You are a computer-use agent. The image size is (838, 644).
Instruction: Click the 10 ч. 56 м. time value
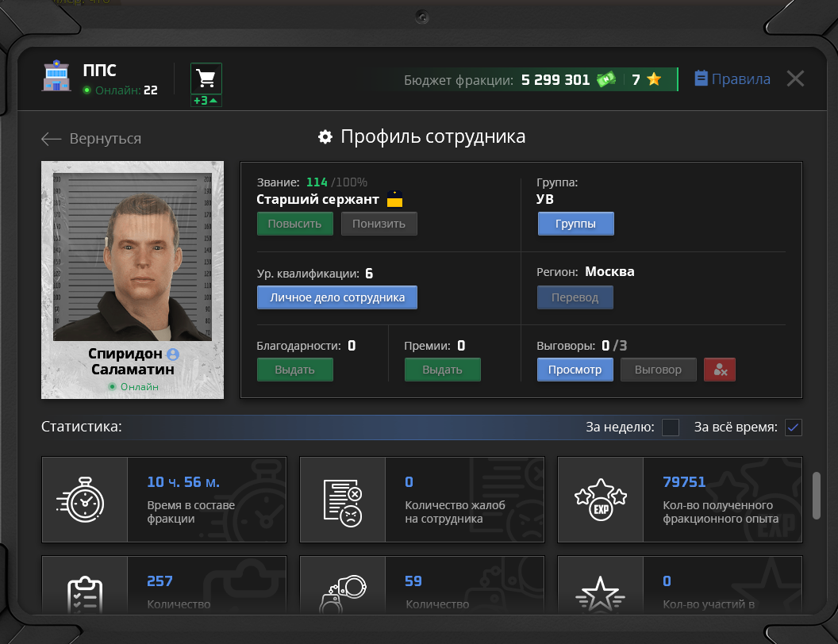pos(183,482)
